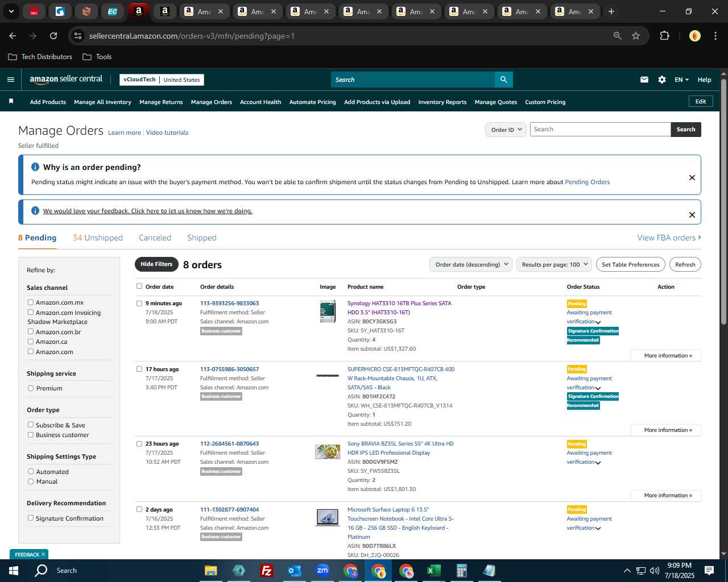This screenshot has height=582, width=728.
Task: Click the Hide Filters button
Action: click(156, 264)
